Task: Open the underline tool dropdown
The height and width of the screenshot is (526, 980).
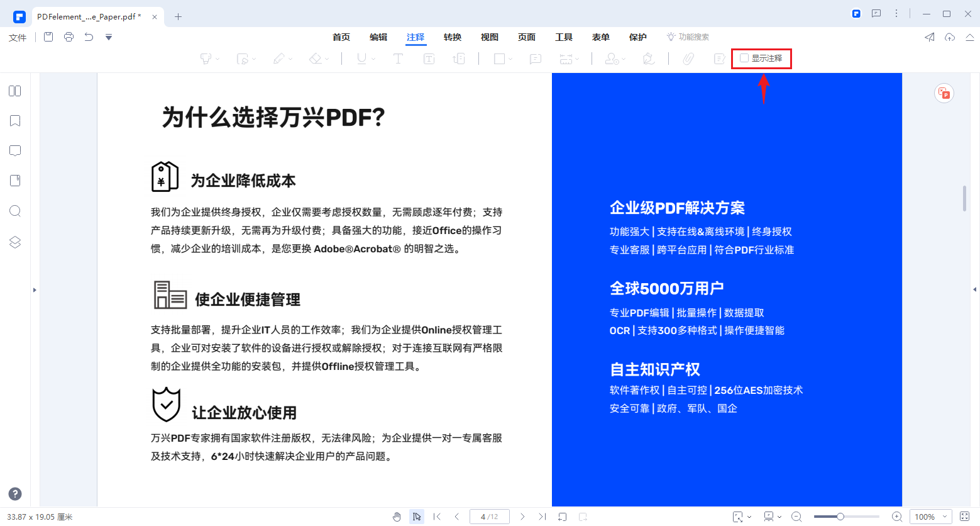Action: 373,59
